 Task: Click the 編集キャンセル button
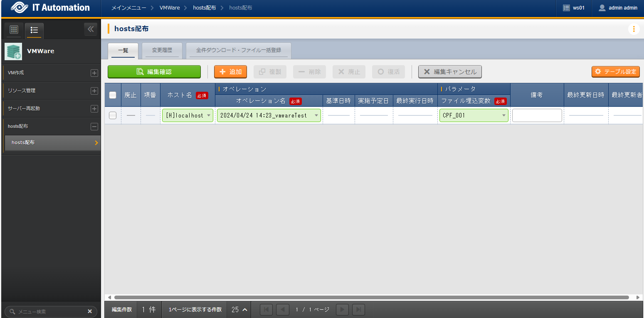450,72
